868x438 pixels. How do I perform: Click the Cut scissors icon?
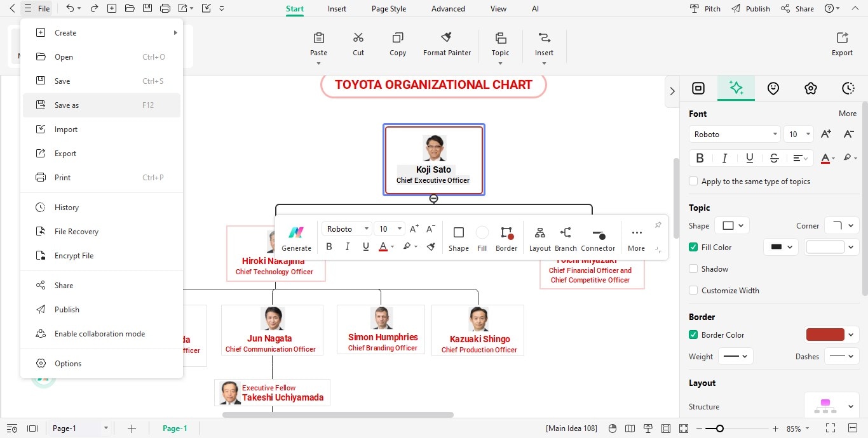coord(358,37)
